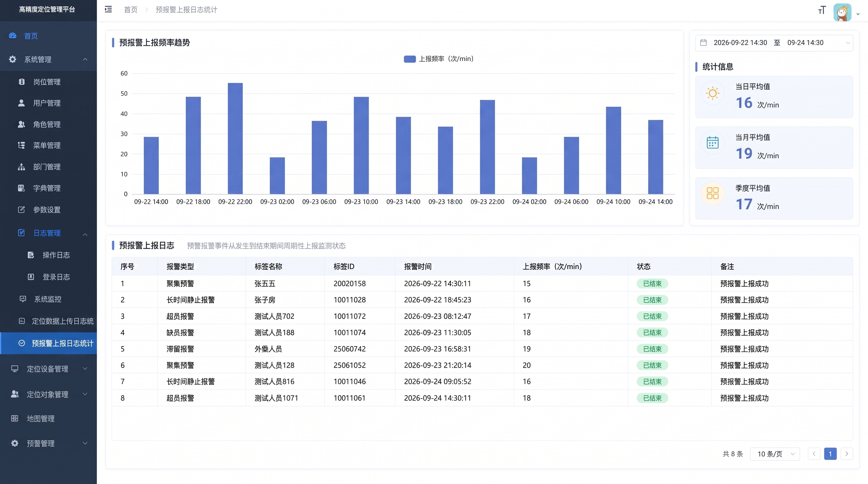Collapse the 系统管理 menu chevron

[85, 59]
